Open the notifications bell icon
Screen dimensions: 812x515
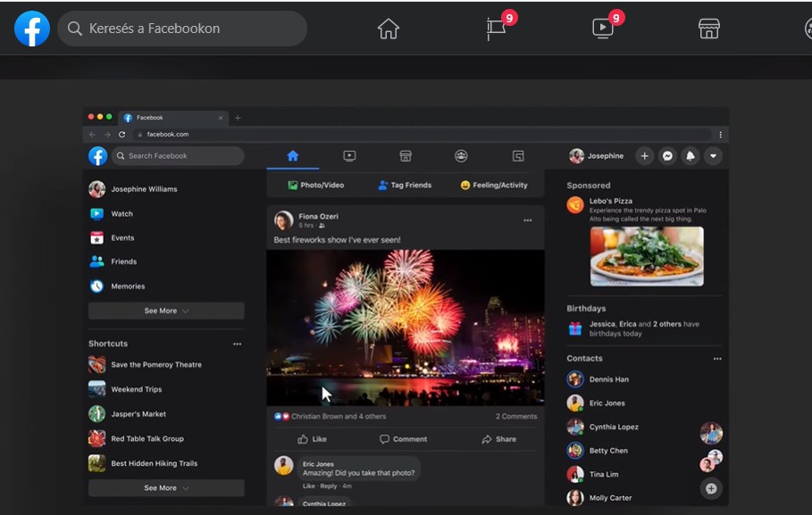(690, 155)
